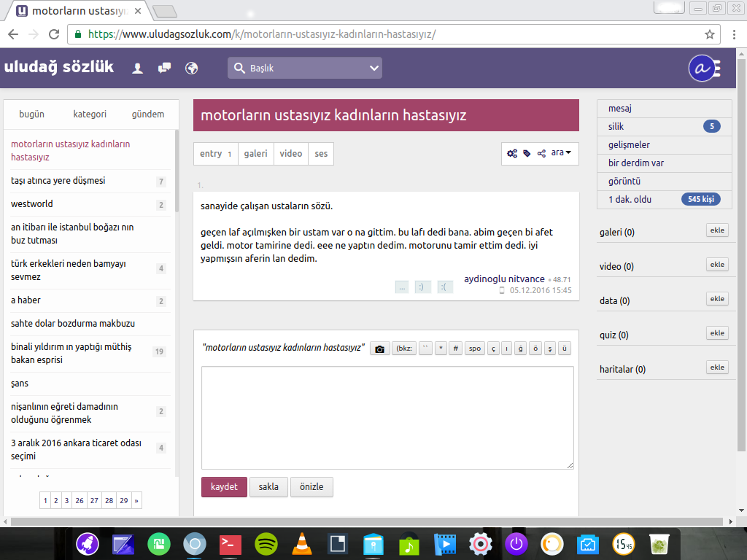Open the 'video' tab of the entry
This screenshot has width=747, height=560.
[x=290, y=154]
